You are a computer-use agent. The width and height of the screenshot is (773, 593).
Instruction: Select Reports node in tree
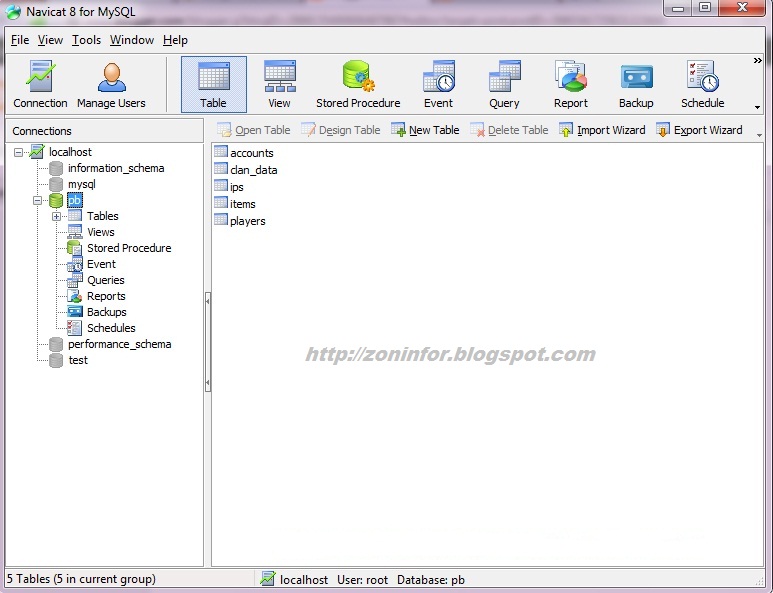pyautogui.click(x=106, y=296)
